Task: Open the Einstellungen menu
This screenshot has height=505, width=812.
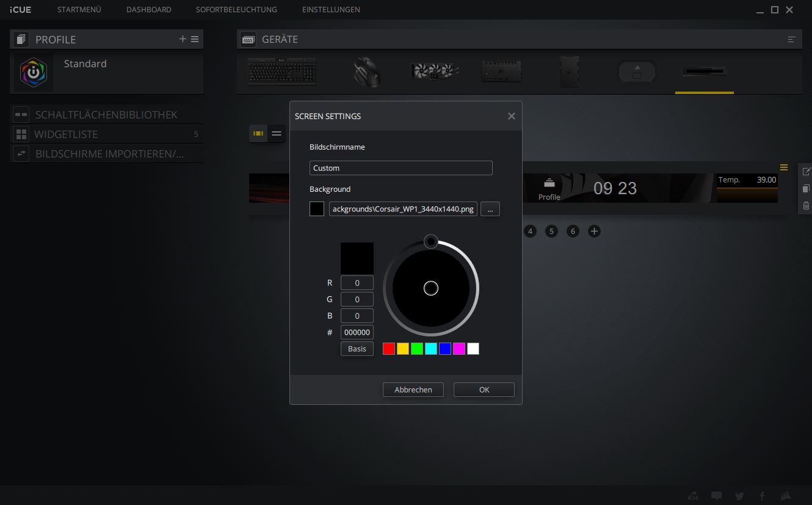Action: pyautogui.click(x=331, y=10)
